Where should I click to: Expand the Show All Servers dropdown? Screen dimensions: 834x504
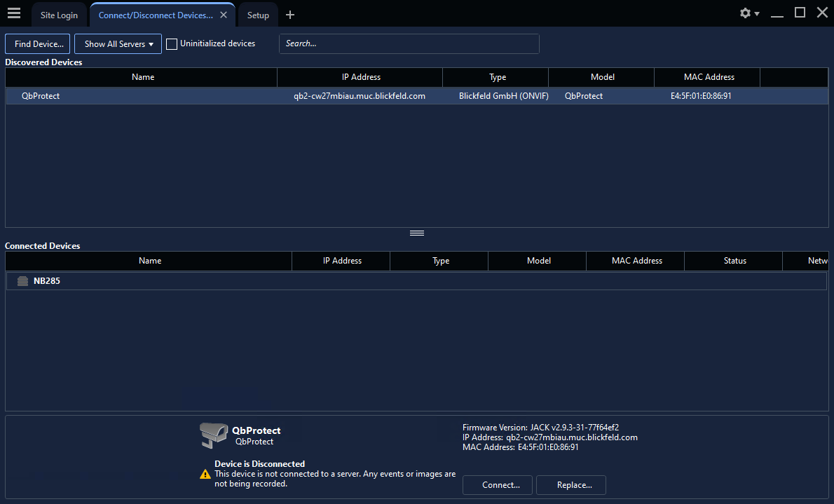(118, 44)
